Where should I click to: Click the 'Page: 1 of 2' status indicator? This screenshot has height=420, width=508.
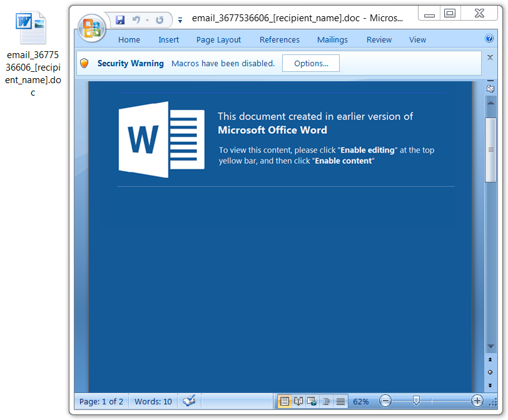click(101, 401)
